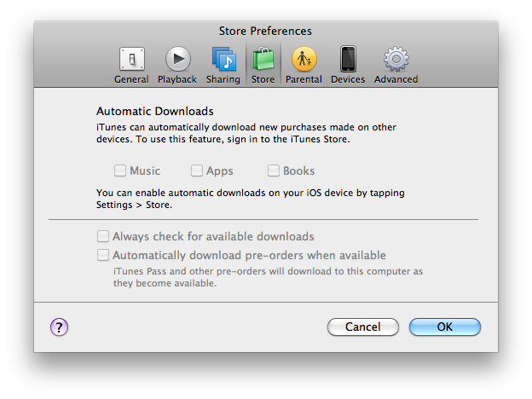
Task: Enable the Books automatic download checkbox
Action: (x=274, y=171)
